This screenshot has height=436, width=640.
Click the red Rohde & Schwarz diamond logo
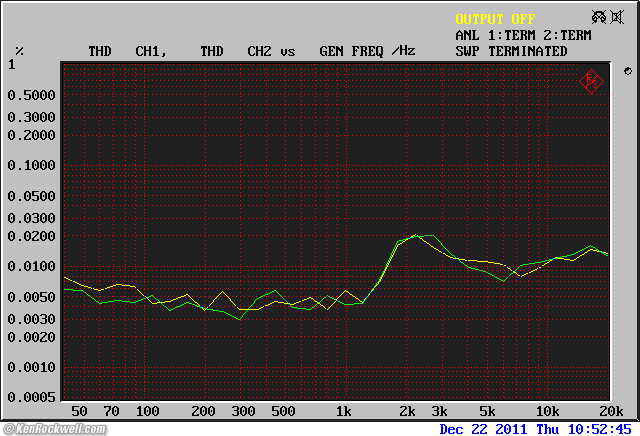pos(591,80)
